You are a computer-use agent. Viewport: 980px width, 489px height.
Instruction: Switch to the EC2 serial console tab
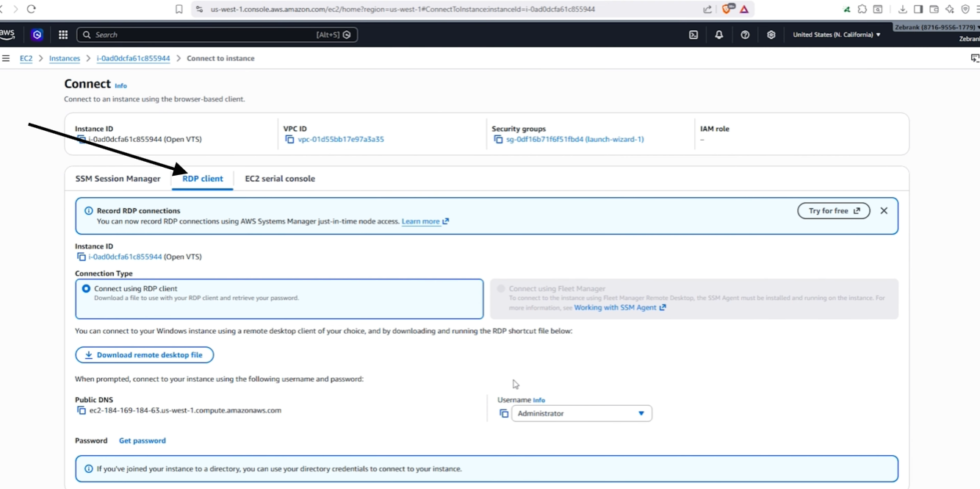280,179
